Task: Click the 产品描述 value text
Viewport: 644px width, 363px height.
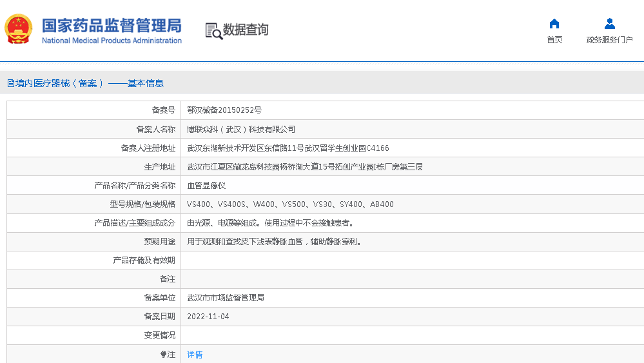Action: 270,223
